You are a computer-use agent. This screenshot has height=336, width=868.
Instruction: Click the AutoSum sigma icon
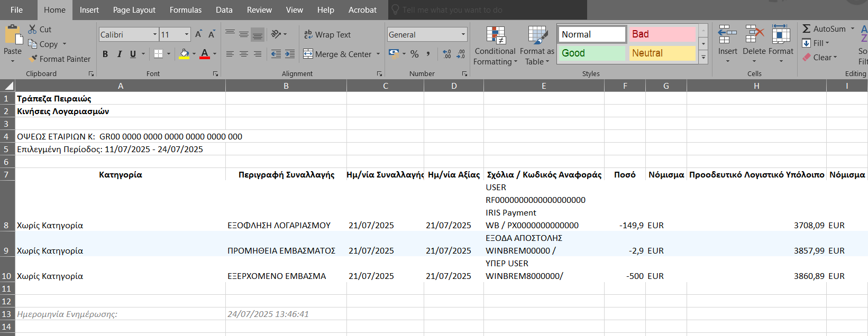[x=807, y=29]
